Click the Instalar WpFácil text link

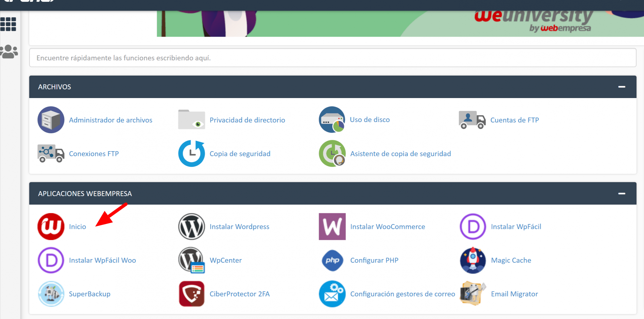(x=516, y=227)
